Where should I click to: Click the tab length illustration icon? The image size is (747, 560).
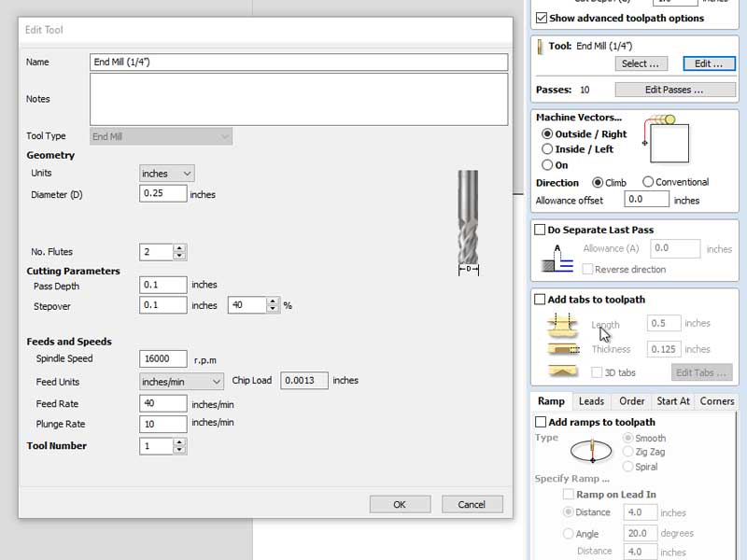click(x=558, y=324)
